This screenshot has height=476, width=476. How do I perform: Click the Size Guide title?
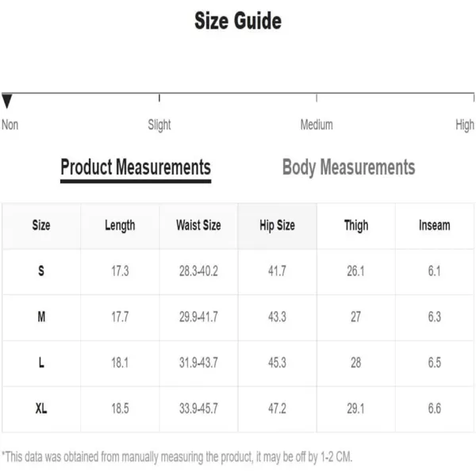(x=238, y=21)
